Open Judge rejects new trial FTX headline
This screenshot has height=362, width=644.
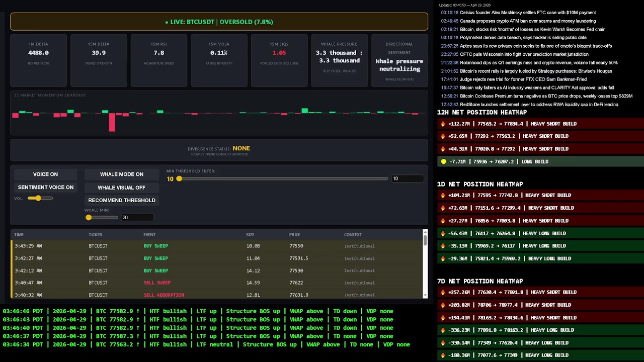[523, 79]
